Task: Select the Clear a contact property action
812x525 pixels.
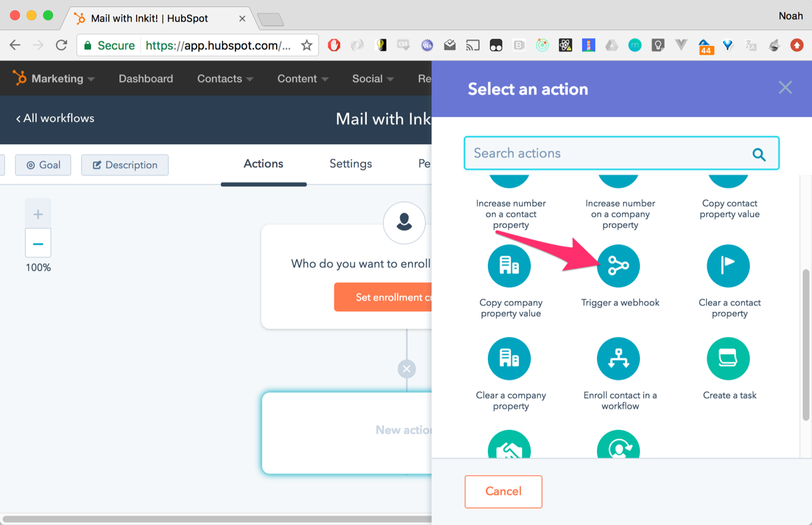Action: [x=728, y=266]
